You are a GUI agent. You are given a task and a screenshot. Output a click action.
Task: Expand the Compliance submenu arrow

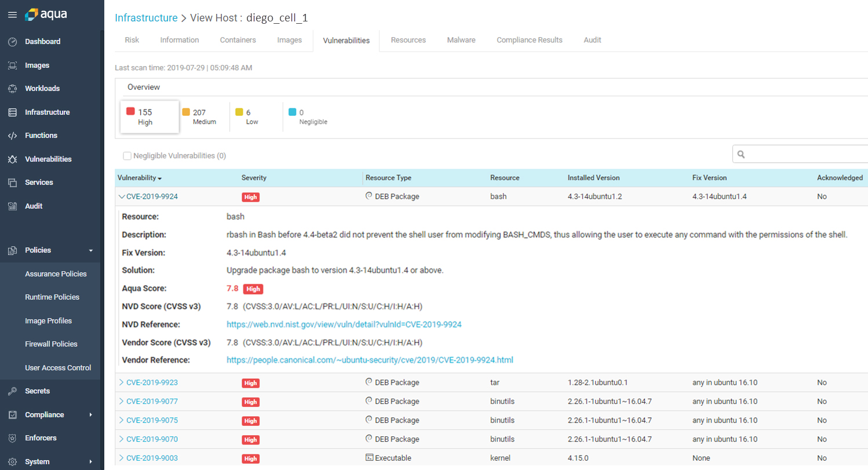(x=90, y=415)
